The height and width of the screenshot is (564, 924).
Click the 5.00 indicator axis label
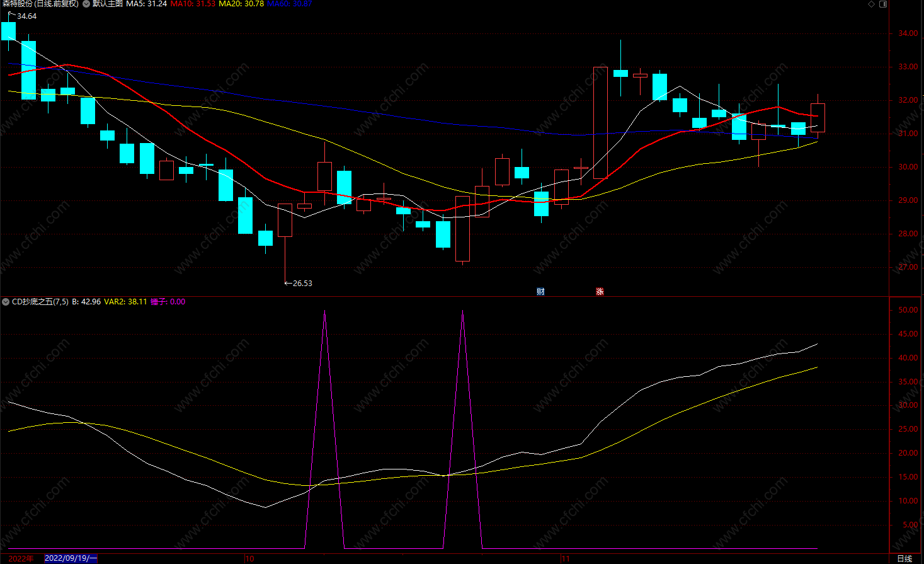click(x=910, y=525)
